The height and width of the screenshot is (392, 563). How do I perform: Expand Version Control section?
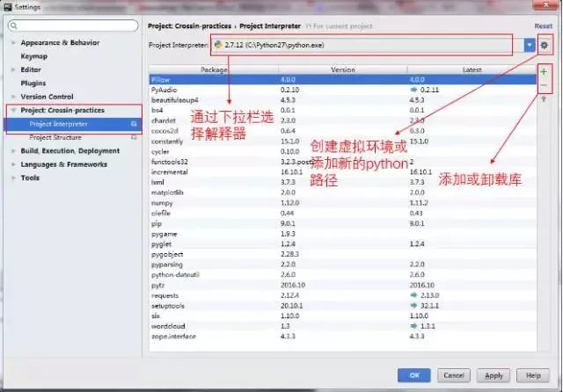13,97
